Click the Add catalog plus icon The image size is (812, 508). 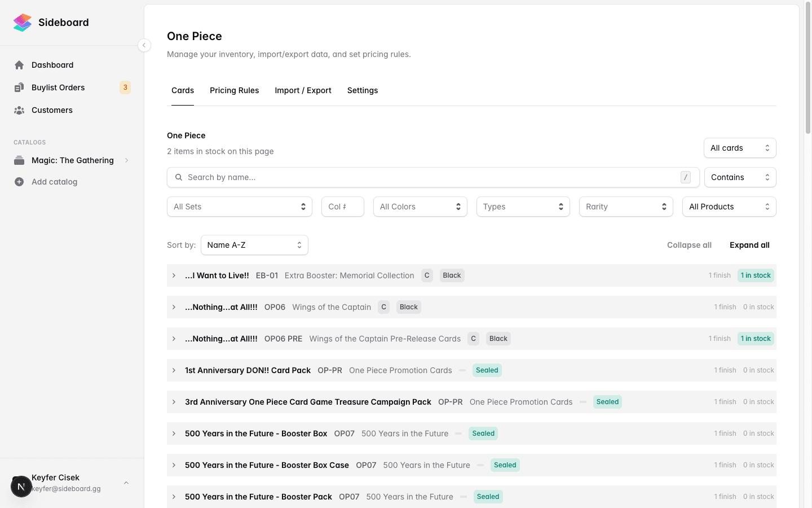coord(19,182)
